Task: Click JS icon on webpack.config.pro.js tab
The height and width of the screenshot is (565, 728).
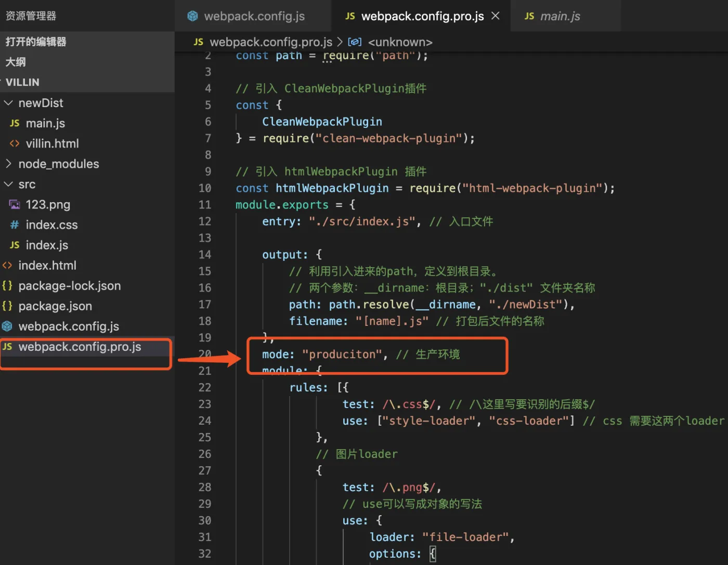Action: [x=350, y=16]
